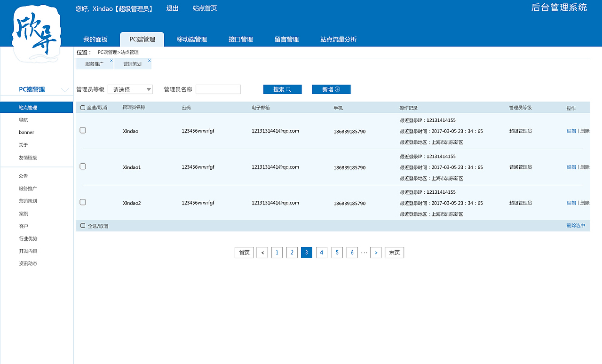602x364 pixels.
Task: Open 关于 in sidebar
Action: point(24,145)
